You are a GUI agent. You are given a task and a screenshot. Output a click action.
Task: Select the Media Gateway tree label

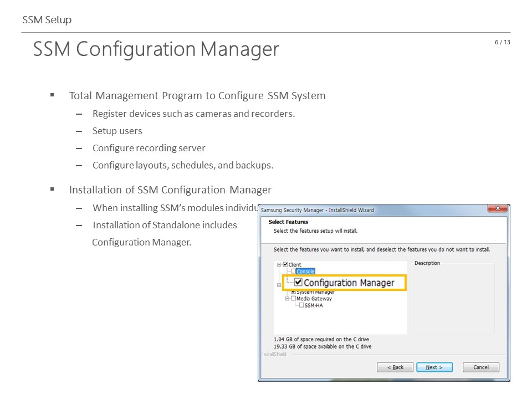314,299
